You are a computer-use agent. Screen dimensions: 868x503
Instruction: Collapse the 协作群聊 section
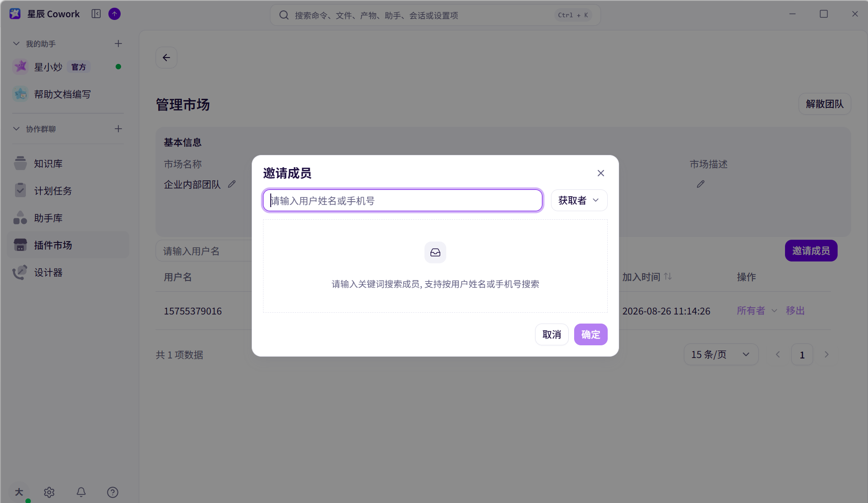point(16,129)
